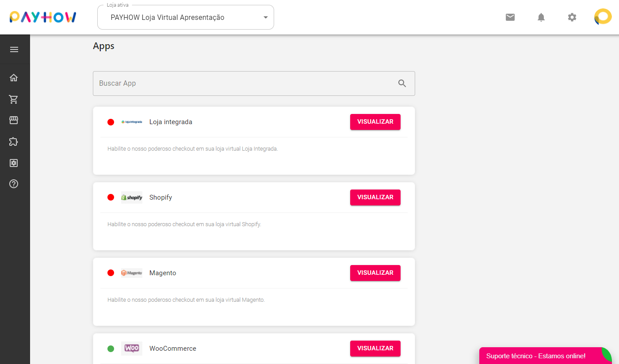This screenshot has height=364, width=619.
Task: Click the Loja integrada app title
Action: (171, 122)
